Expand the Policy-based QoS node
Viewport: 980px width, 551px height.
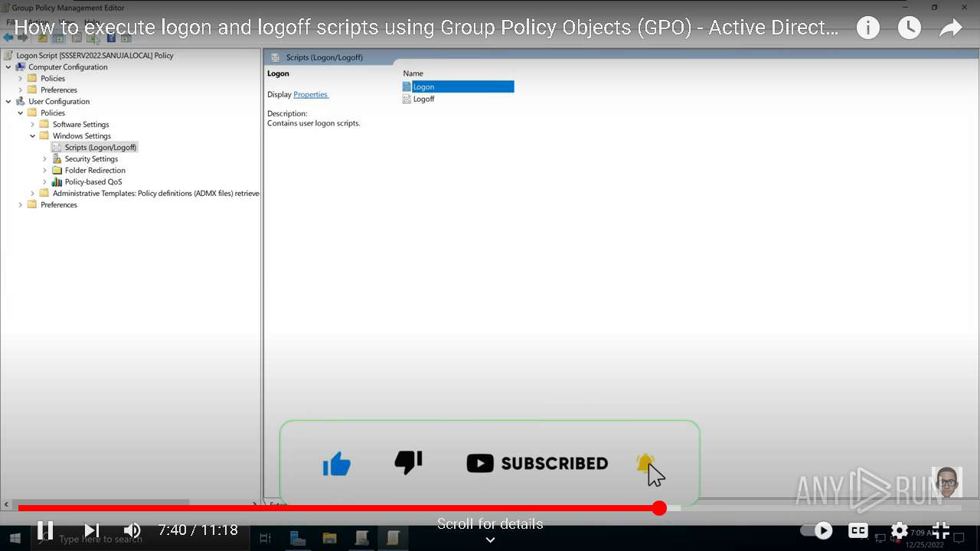click(45, 181)
